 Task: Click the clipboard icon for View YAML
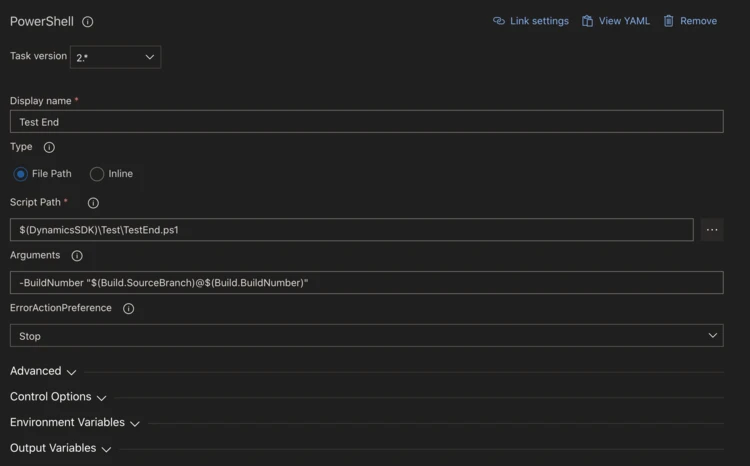587,21
